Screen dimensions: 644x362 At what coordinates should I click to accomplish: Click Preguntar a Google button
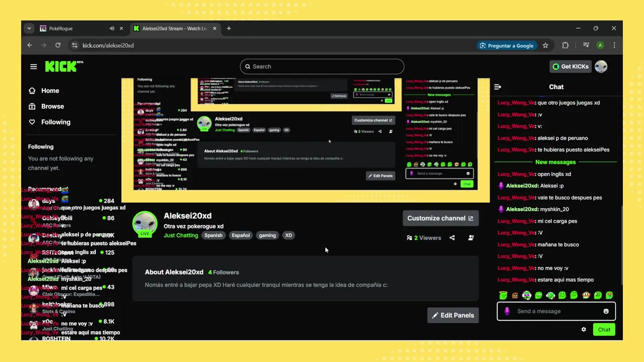click(x=507, y=45)
